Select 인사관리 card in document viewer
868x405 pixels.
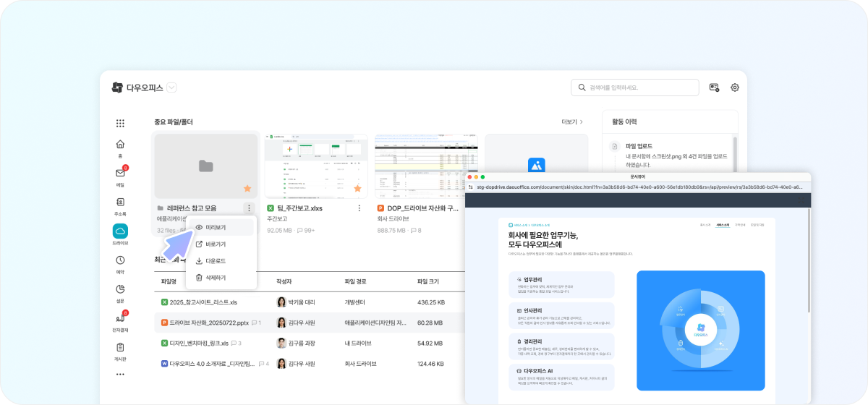pos(562,315)
